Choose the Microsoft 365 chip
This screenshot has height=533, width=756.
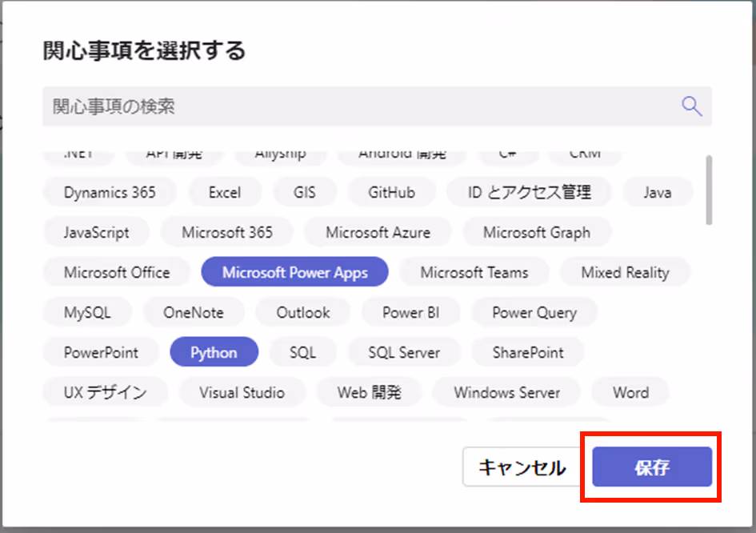coord(227,233)
